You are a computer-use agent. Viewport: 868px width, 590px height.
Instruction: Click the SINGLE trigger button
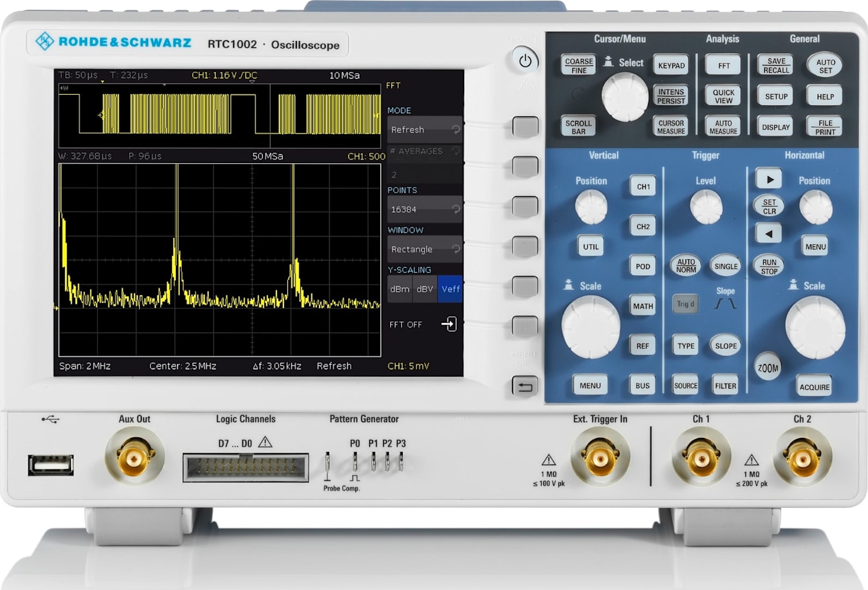coord(726,265)
